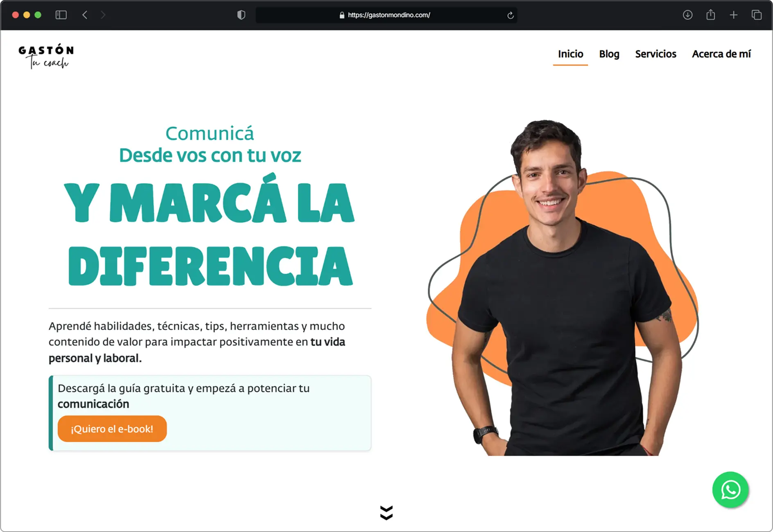
Task: Show the tab overview icon
Action: point(757,15)
